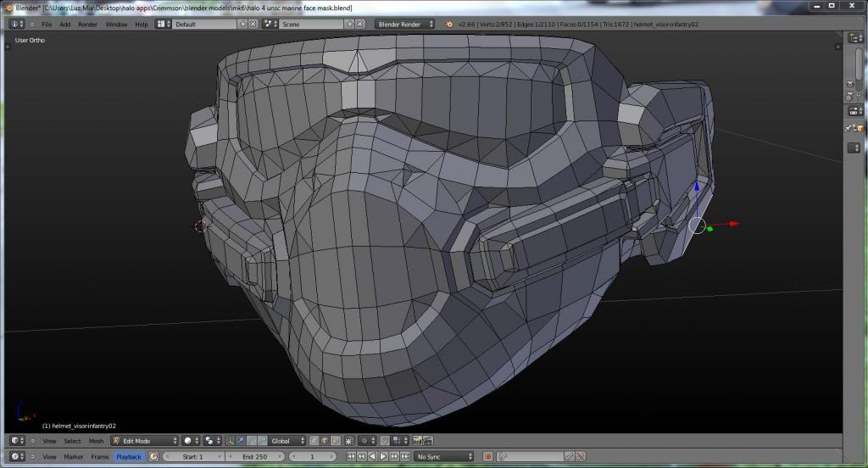Toggle preview range clock icon
868x468 pixels.
[x=154, y=457]
